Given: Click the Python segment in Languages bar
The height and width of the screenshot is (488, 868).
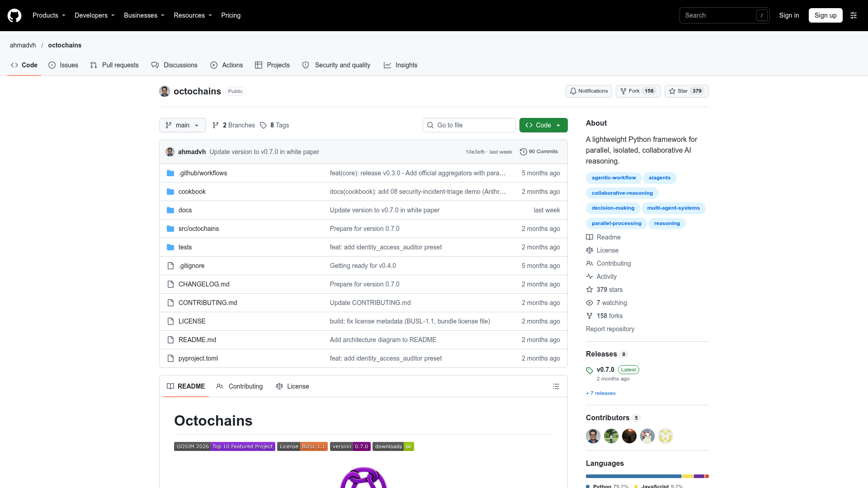Looking at the screenshot, I should (x=633, y=476).
